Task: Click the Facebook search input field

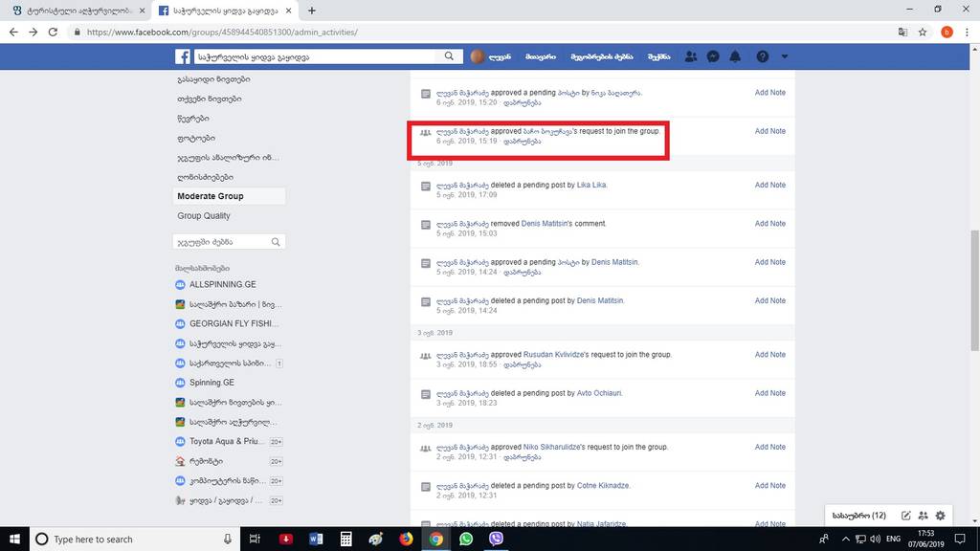Action: click(314, 56)
